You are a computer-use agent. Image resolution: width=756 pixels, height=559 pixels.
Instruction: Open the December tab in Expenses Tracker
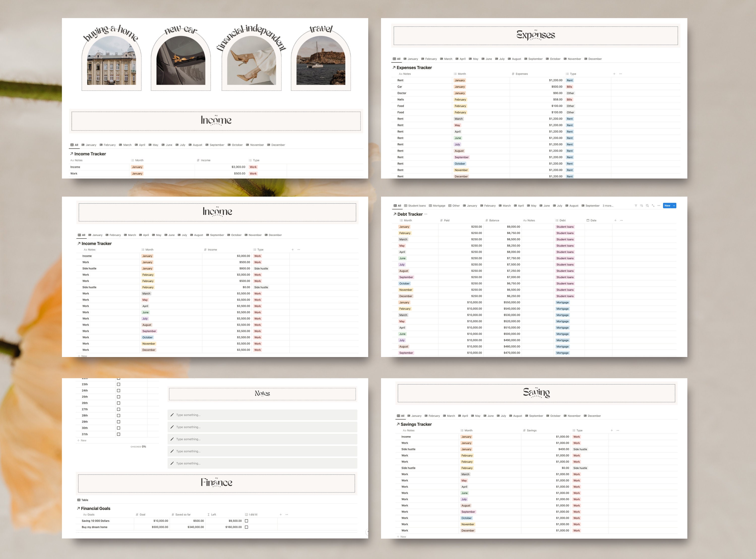click(x=593, y=59)
